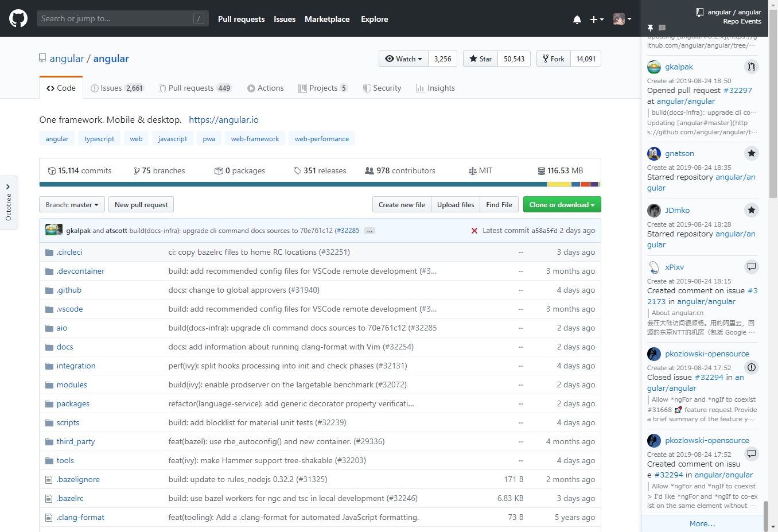Switch to the Issues tab
Screen dimensions: 778x532
pyautogui.click(x=118, y=88)
